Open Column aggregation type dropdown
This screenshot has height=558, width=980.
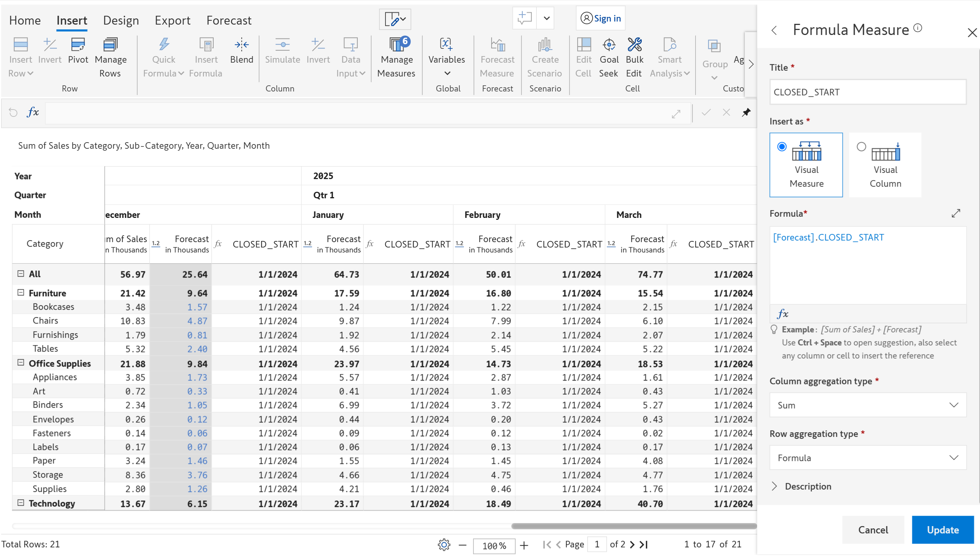[867, 405]
